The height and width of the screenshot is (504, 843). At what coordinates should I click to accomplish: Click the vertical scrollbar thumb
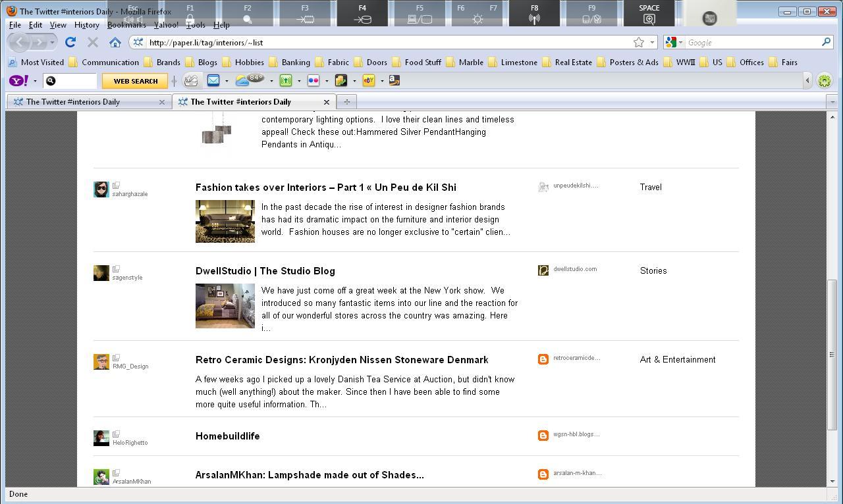832,354
